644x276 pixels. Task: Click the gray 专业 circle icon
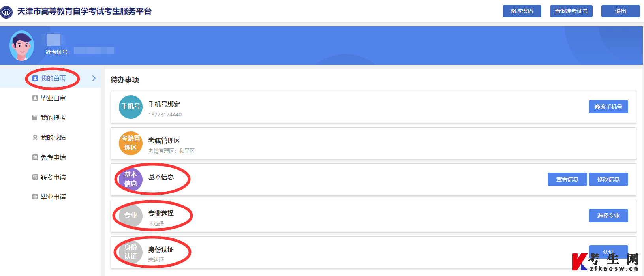(131, 216)
